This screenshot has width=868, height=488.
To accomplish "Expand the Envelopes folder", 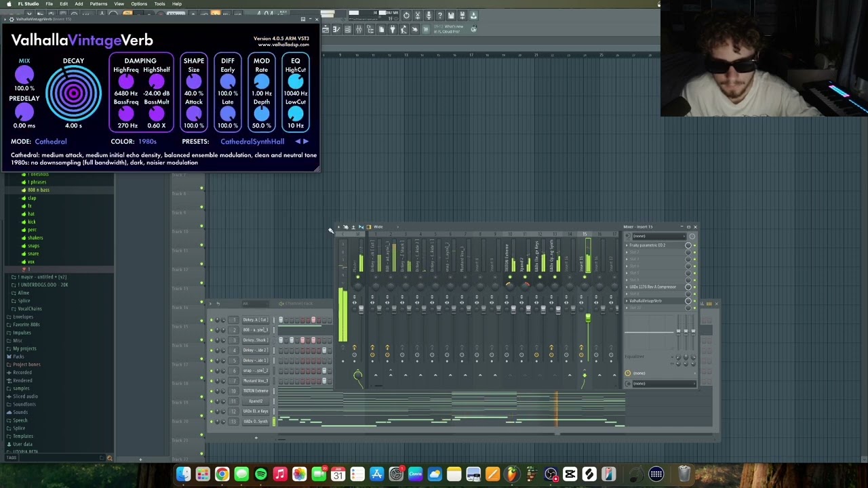I will point(22,317).
